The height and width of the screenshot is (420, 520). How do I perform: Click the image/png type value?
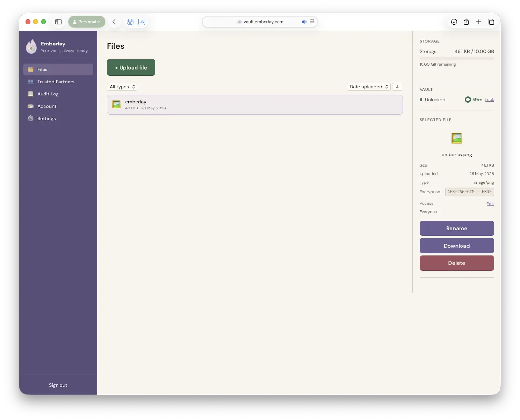484,182
